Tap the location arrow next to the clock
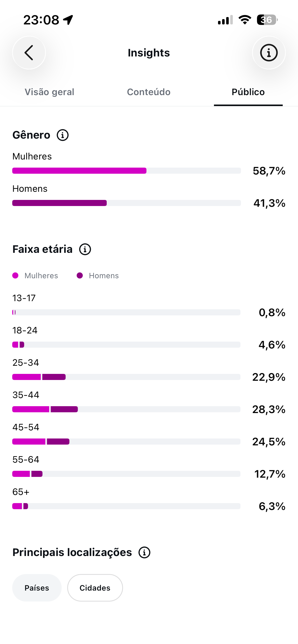The width and height of the screenshot is (298, 644). tap(68, 20)
